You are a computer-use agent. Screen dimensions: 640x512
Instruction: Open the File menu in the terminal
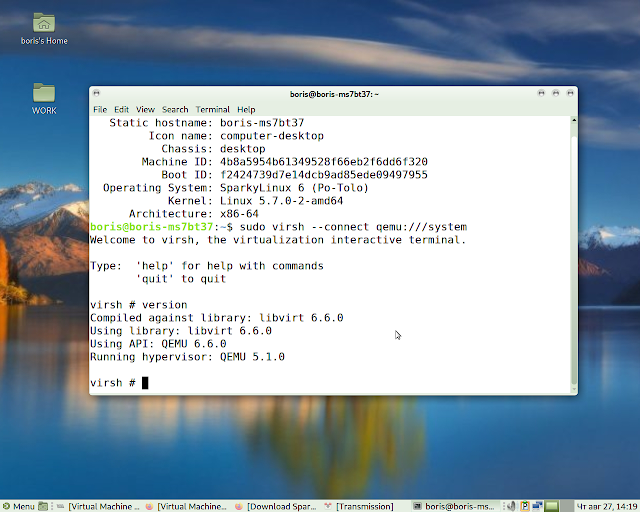pos(100,109)
